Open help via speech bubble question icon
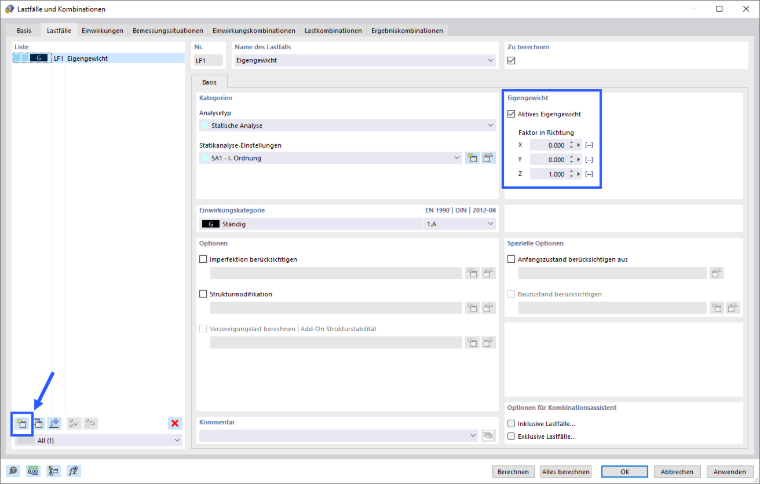The width and height of the screenshot is (760, 484). [x=13, y=471]
